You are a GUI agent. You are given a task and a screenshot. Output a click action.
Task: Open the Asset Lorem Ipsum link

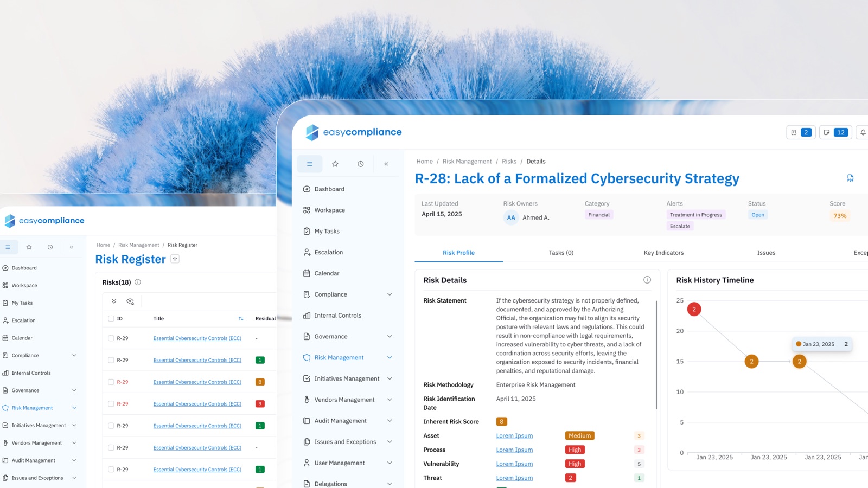(x=514, y=436)
